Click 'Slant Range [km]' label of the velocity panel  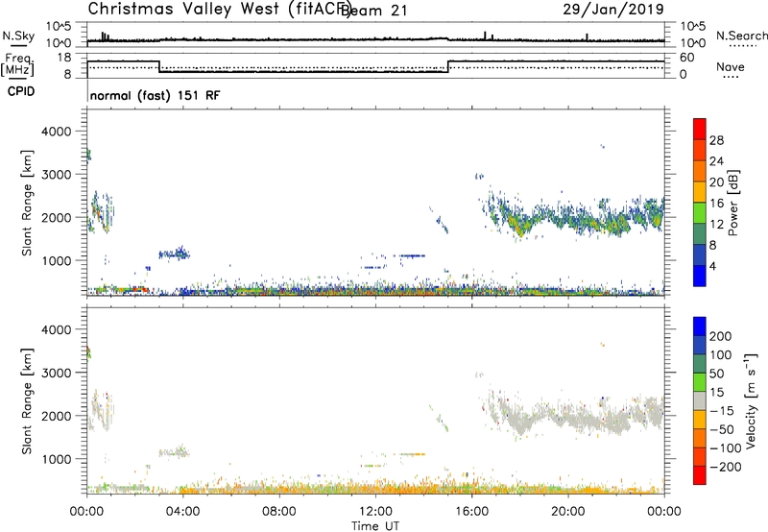click(27, 401)
